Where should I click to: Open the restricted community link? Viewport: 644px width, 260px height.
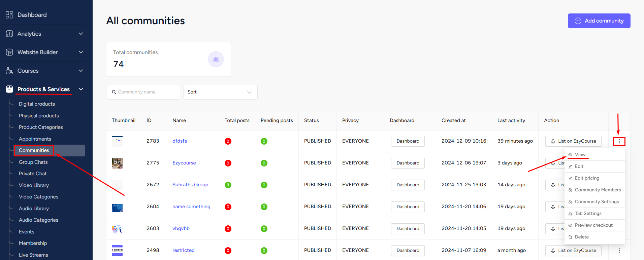coord(184,250)
